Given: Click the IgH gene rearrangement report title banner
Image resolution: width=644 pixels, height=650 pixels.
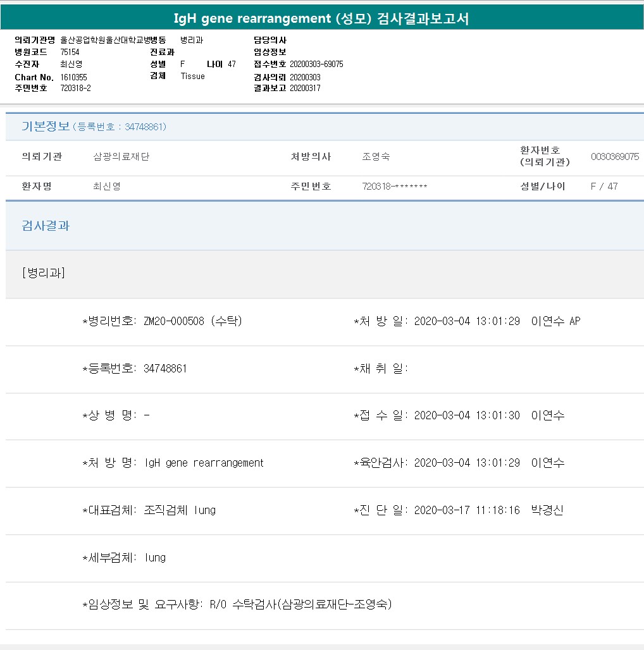Looking at the screenshot, I should pos(321,18).
